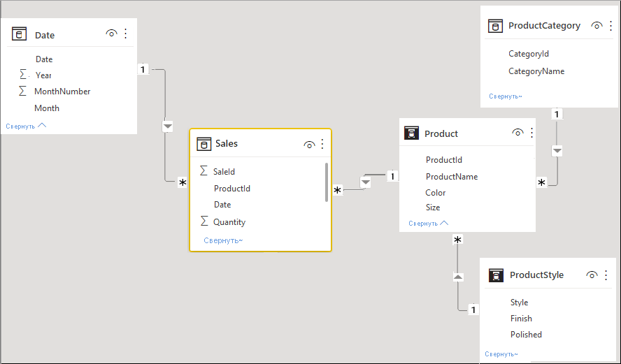Select the Month field in Date table
Screen dimensions: 621x364
tap(47, 108)
